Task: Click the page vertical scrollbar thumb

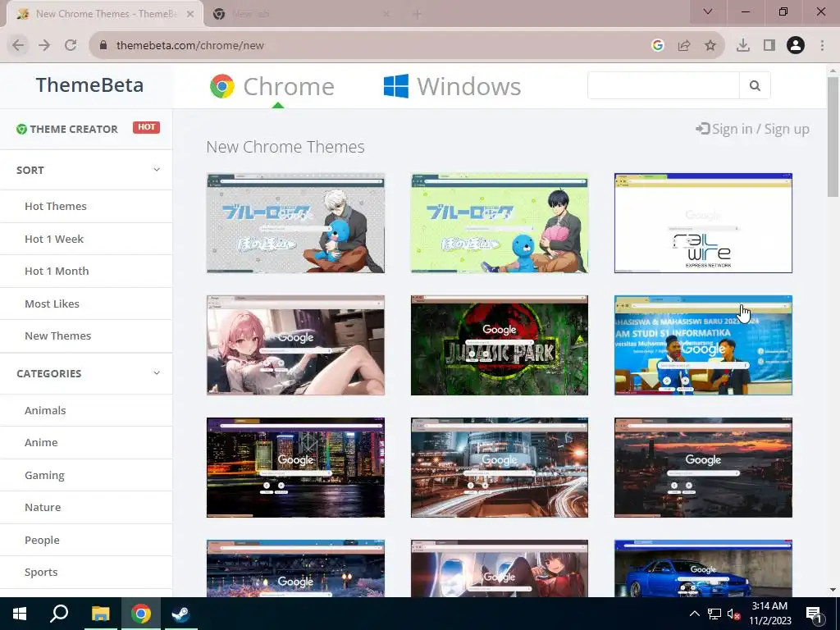Action: tap(833, 137)
